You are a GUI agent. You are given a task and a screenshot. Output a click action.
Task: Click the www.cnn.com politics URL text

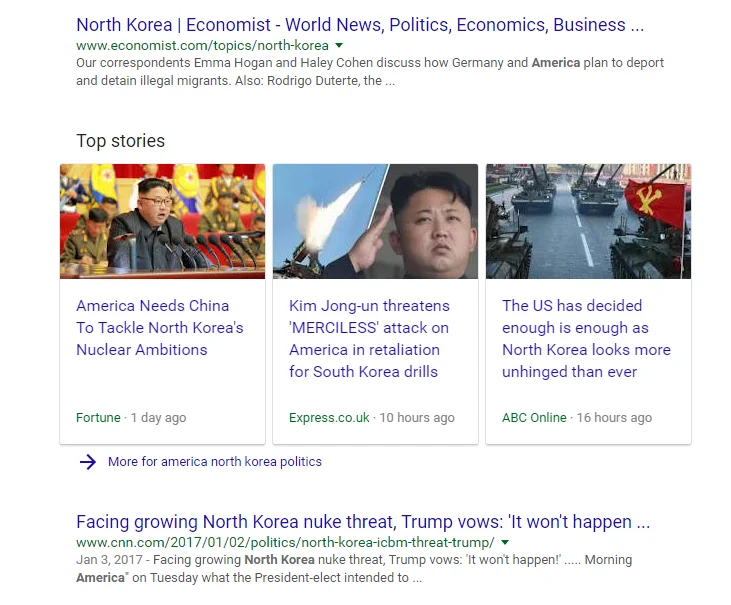[x=285, y=543]
